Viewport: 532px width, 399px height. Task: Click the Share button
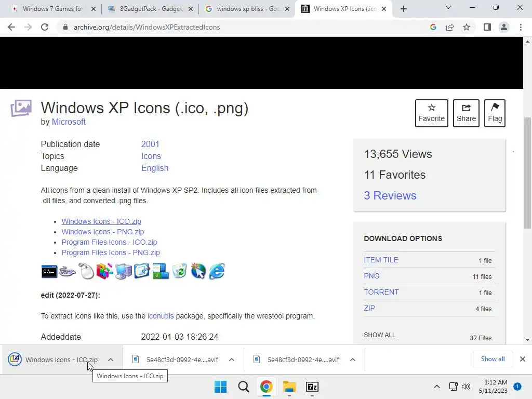pos(466,113)
